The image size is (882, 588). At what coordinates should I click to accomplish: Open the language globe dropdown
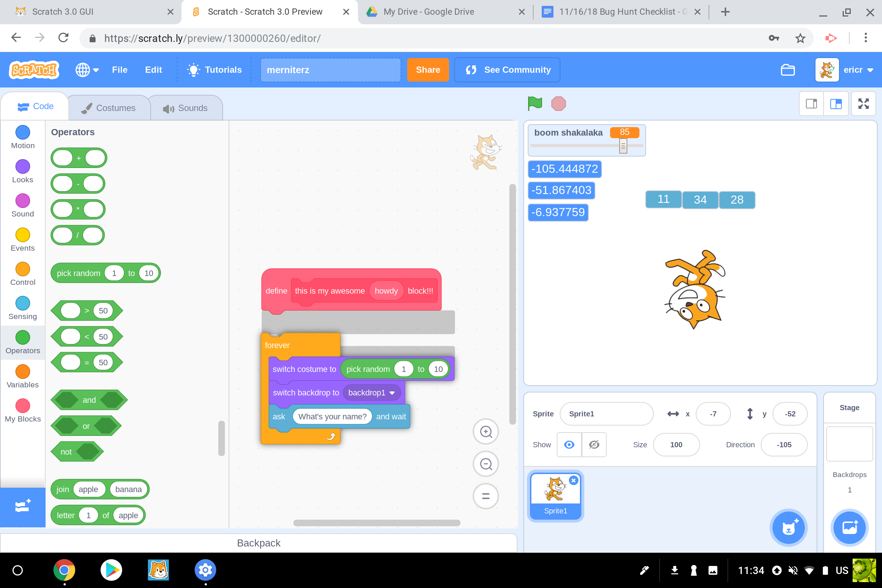click(x=87, y=70)
